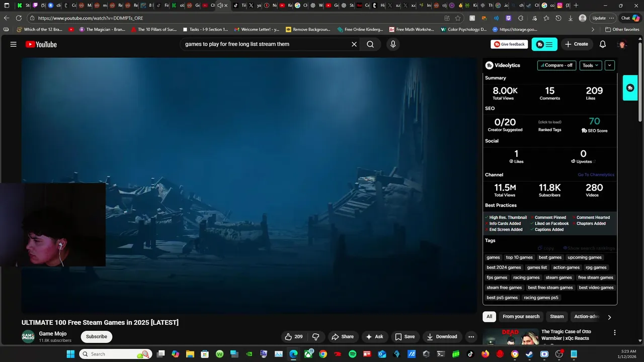
Task: Open YouTube notifications bell
Action: click(603, 44)
